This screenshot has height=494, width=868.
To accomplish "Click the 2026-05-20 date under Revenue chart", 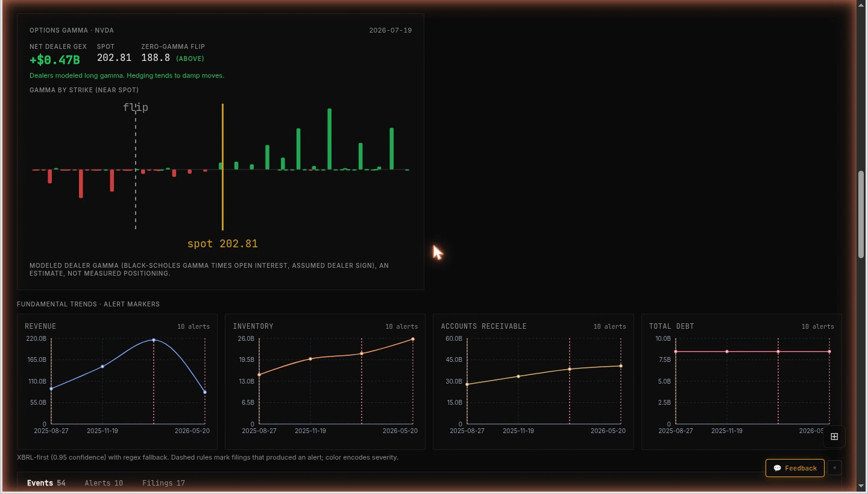I will [x=192, y=431].
